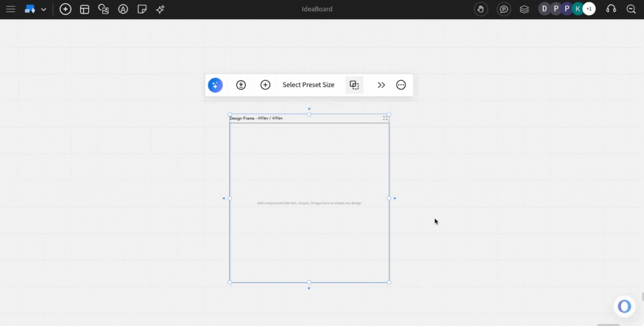Zoom out with magnifier icon
This screenshot has width=644, height=326.
point(631,9)
